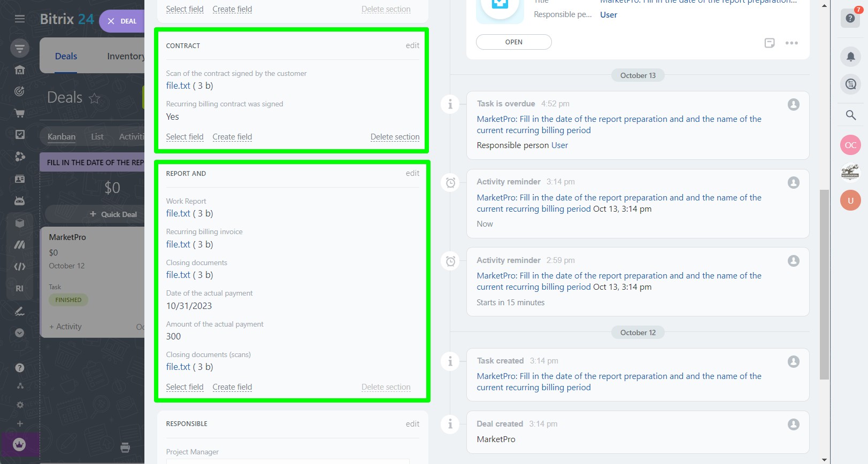
Task: Click the notifications bell icon
Action: [850, 56]
